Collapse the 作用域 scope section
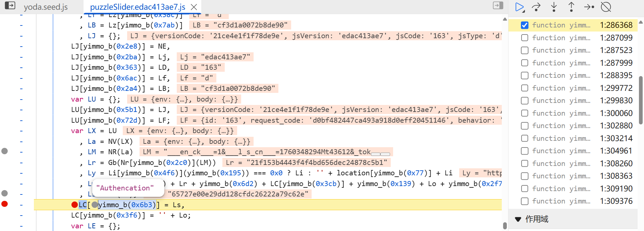The image size is (644, 231). (x=518, y=219)
